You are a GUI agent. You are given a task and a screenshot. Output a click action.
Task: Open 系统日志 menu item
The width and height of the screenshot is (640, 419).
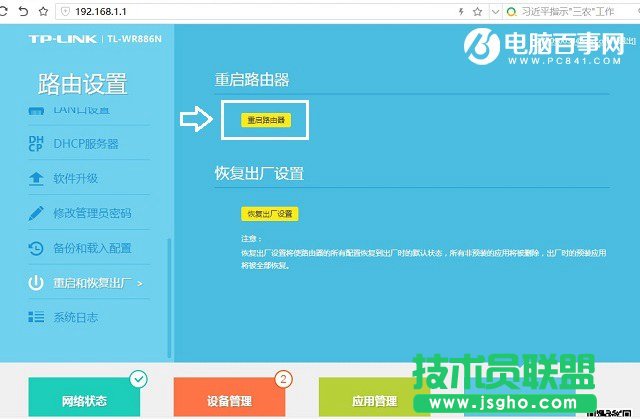click(x=76, y=317)
